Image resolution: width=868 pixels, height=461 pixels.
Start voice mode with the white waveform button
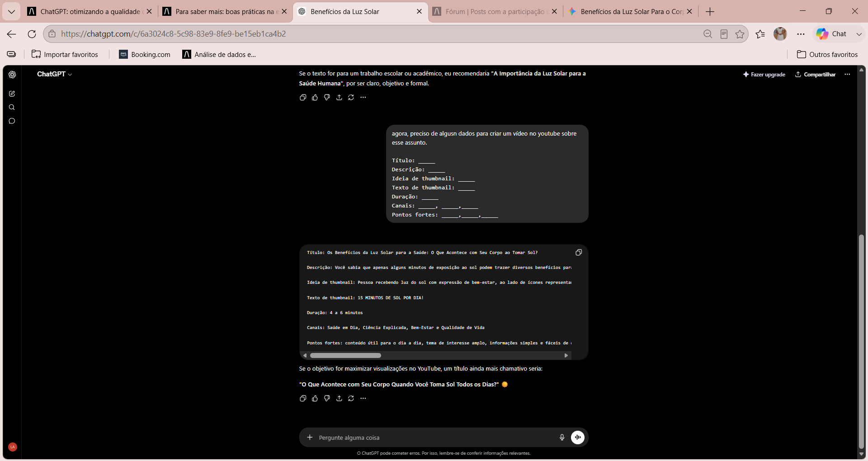pyautogui.click(x=578, y=437)
